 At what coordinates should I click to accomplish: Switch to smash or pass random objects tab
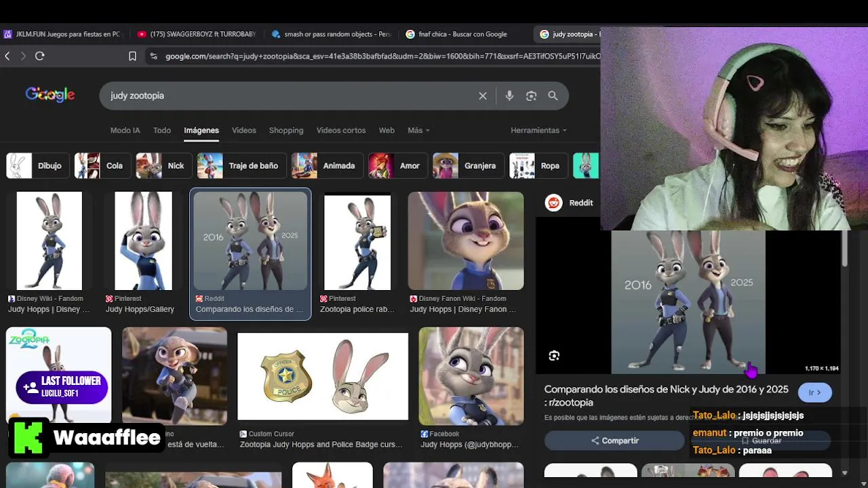pos(330,34)
